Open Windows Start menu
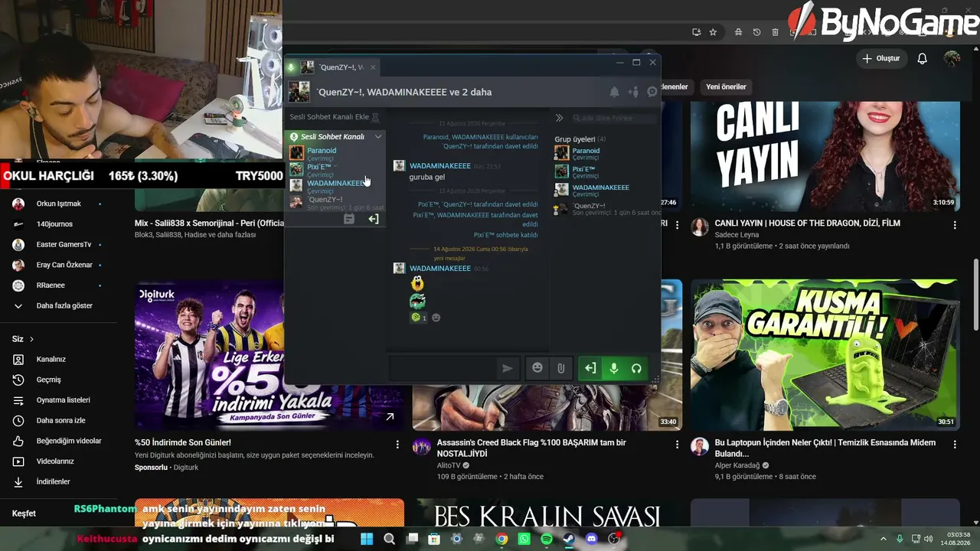The image size is (980, 551). pos(367,539)
